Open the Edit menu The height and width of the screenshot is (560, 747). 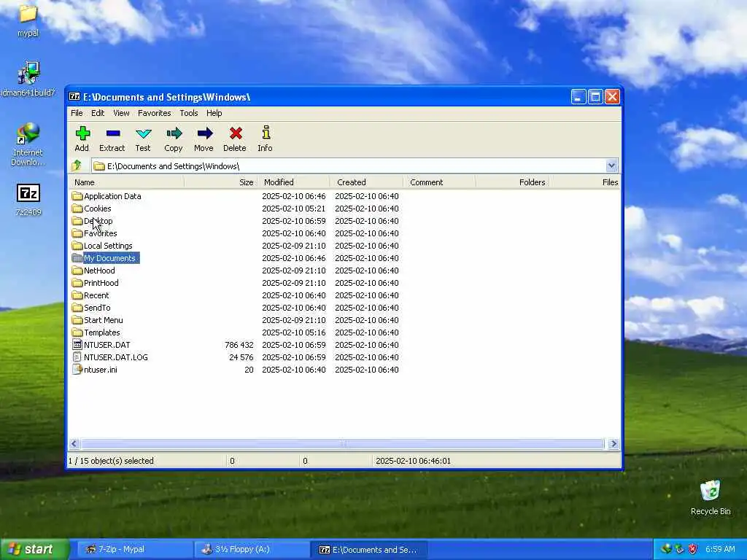(98, 113)
